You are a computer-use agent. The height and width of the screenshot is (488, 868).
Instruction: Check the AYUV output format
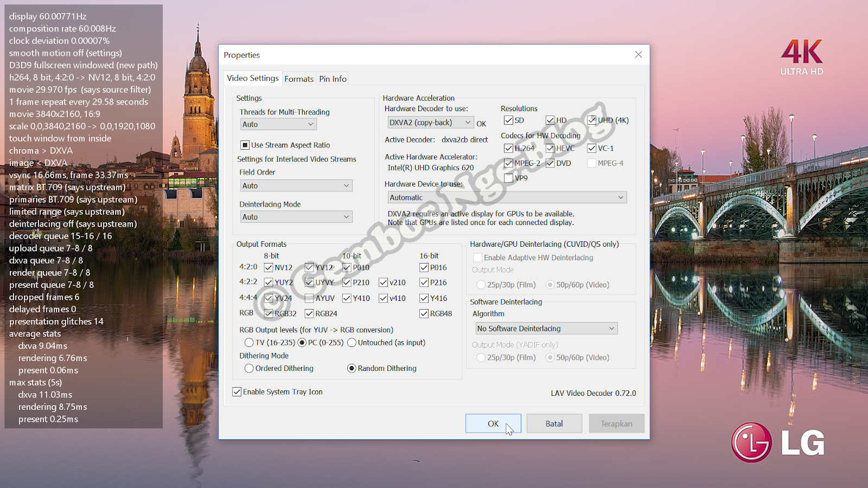point(309,298)
